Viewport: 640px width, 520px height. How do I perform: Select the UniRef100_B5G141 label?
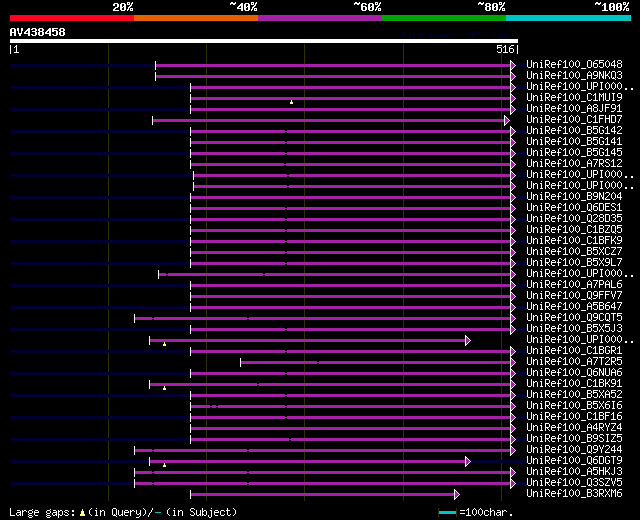tap(574, 142)
